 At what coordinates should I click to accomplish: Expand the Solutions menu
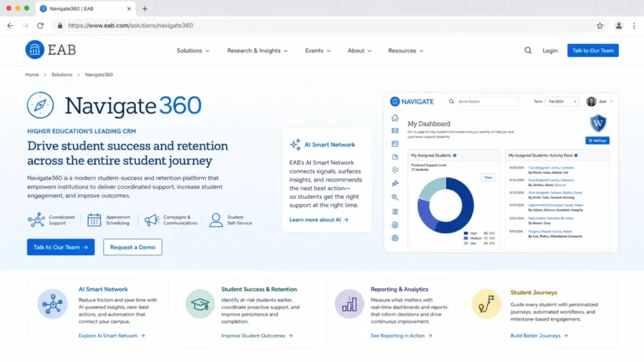(x=193, y=50)
